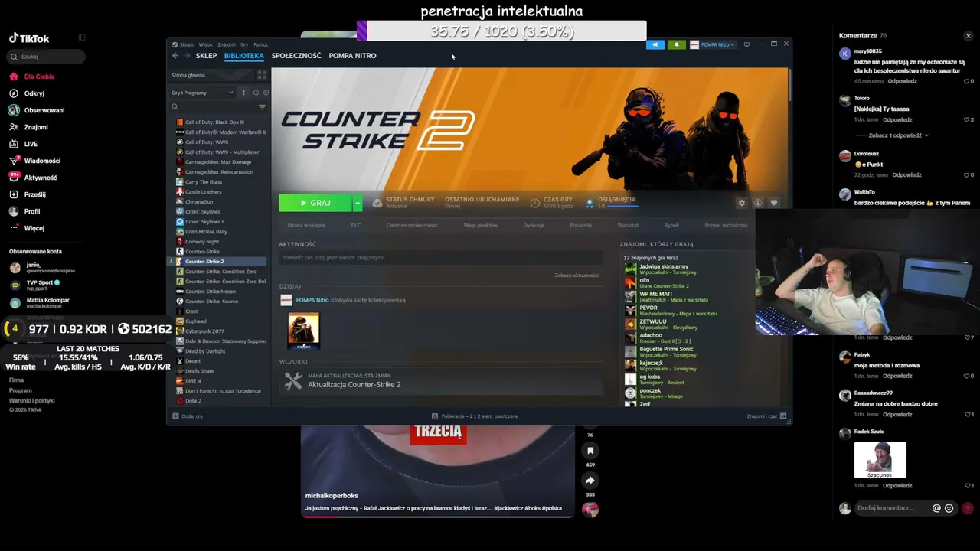Open the SKLEP tab in Steam

tap(206, 56)
